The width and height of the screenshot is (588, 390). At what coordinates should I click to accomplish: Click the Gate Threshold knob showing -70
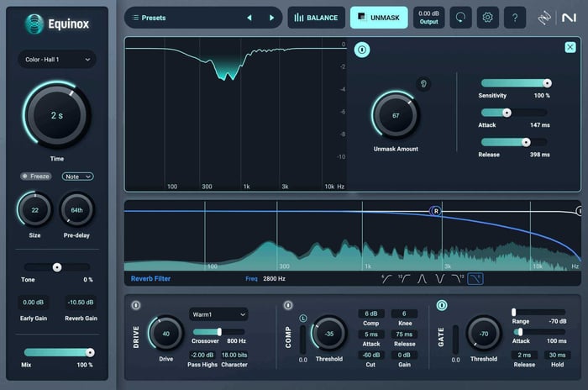pyautogui.click(x=483, y=334)
